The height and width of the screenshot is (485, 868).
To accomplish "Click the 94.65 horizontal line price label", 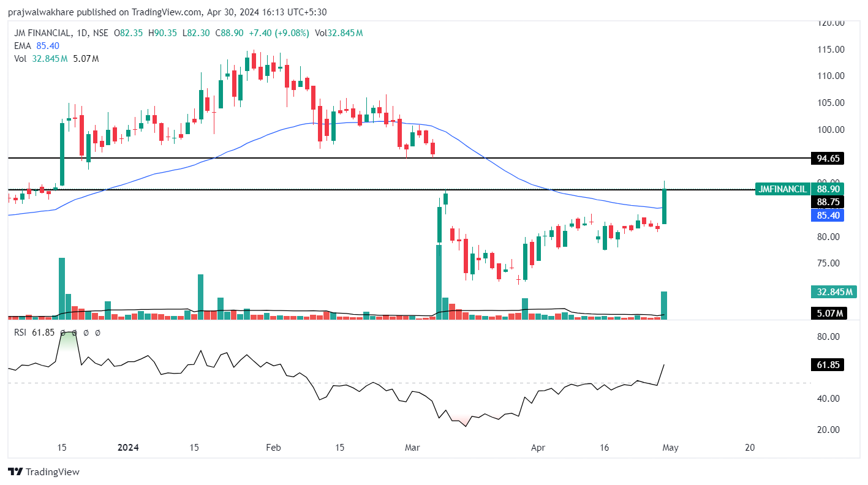I will [x=828, y=159].
